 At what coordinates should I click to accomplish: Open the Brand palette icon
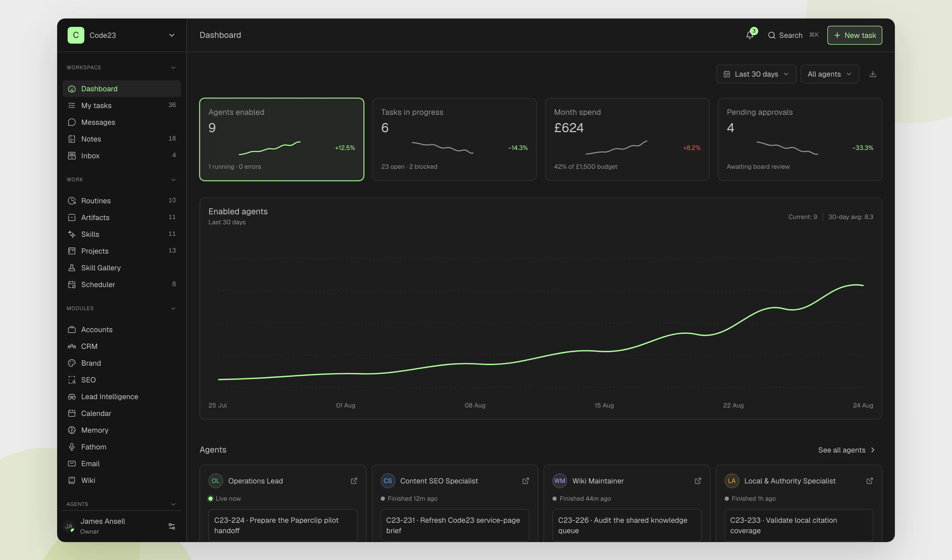pos(72,363)
